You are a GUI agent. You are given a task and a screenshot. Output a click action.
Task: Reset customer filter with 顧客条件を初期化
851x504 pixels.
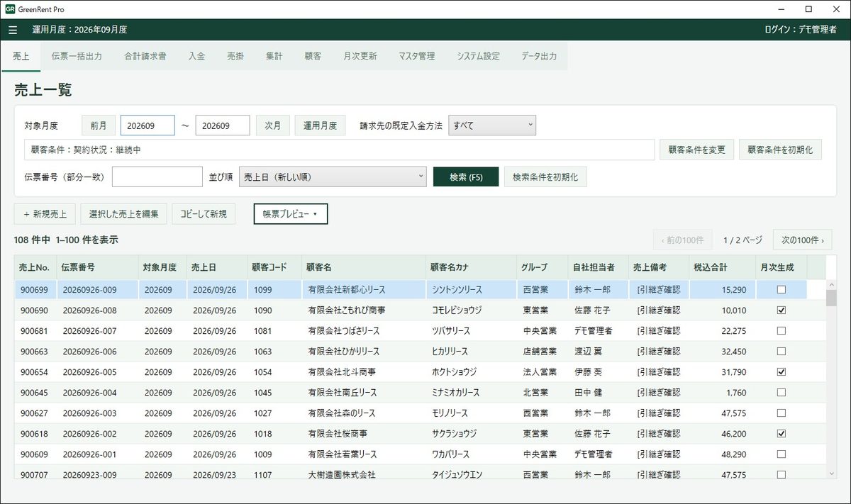click(x=781, y=150)
